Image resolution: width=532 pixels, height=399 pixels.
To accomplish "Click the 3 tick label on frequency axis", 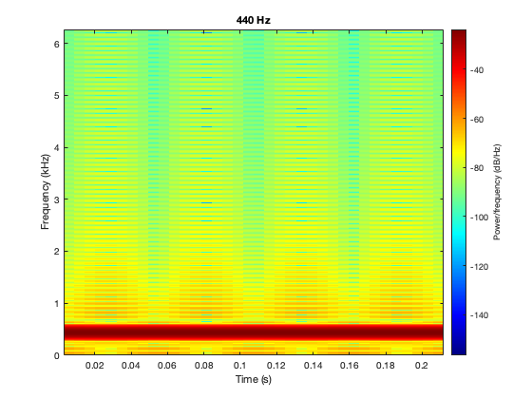I will point(57,199).
